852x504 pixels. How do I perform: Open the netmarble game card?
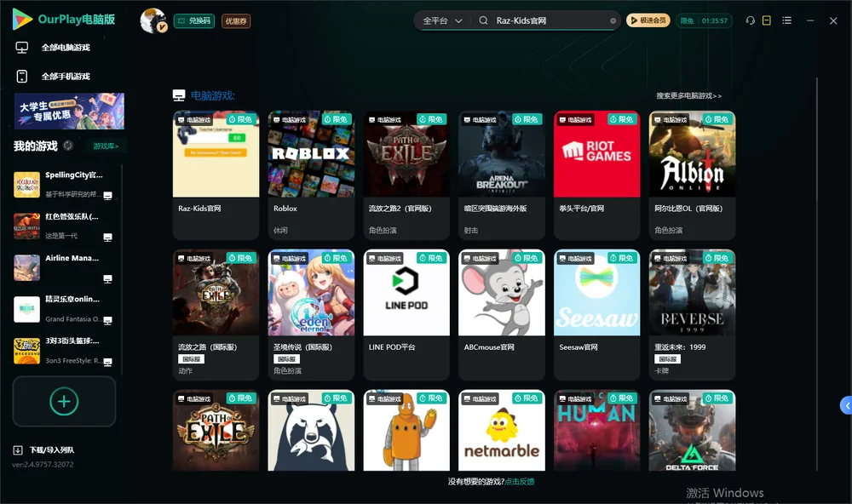[502, 430]
